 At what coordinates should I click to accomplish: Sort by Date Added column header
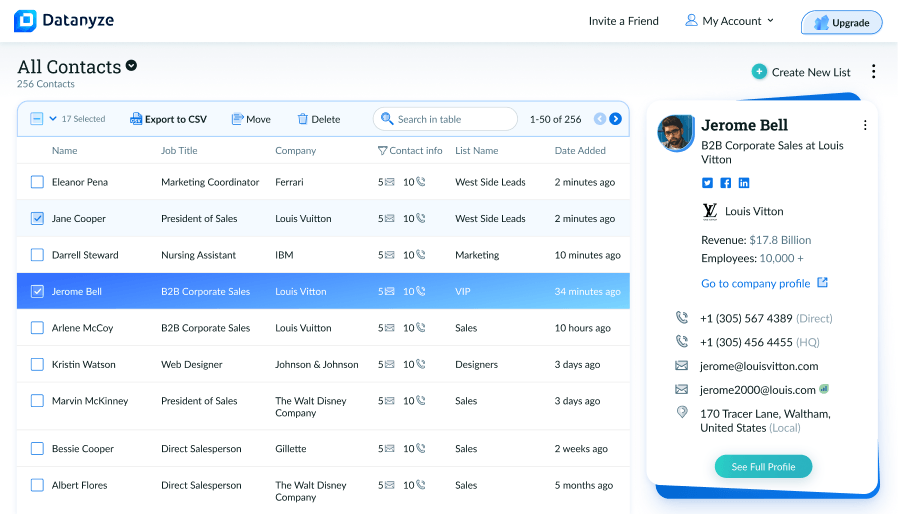coord(580,151)
